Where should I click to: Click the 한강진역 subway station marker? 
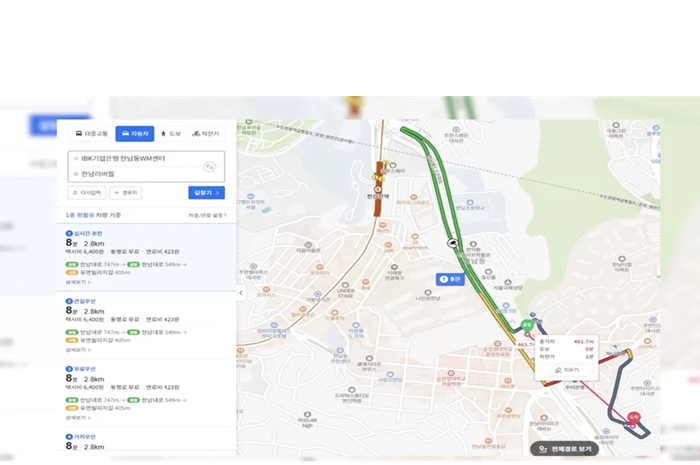(x=378, y=192)
